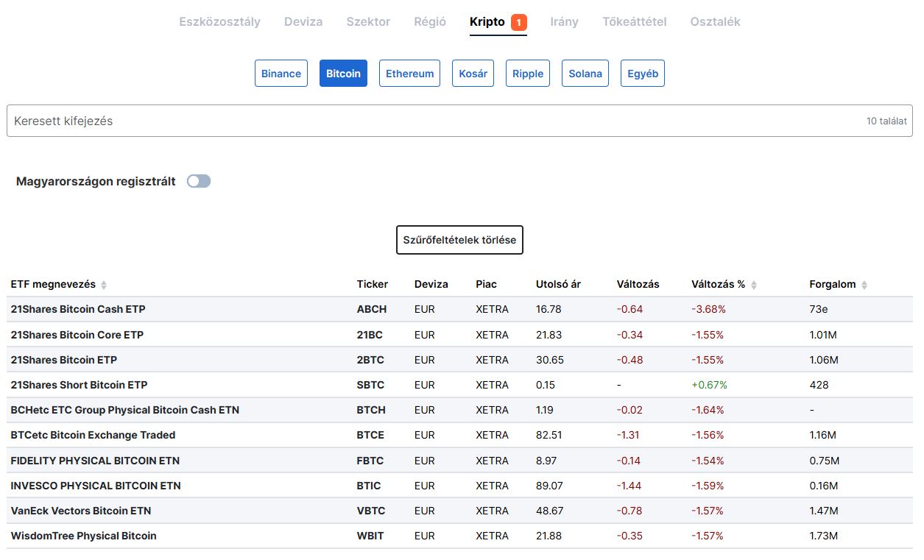Viewport: 924px width, 560px height.
Task: Sort by Forgalom column arrows
Action: point(864,285)
